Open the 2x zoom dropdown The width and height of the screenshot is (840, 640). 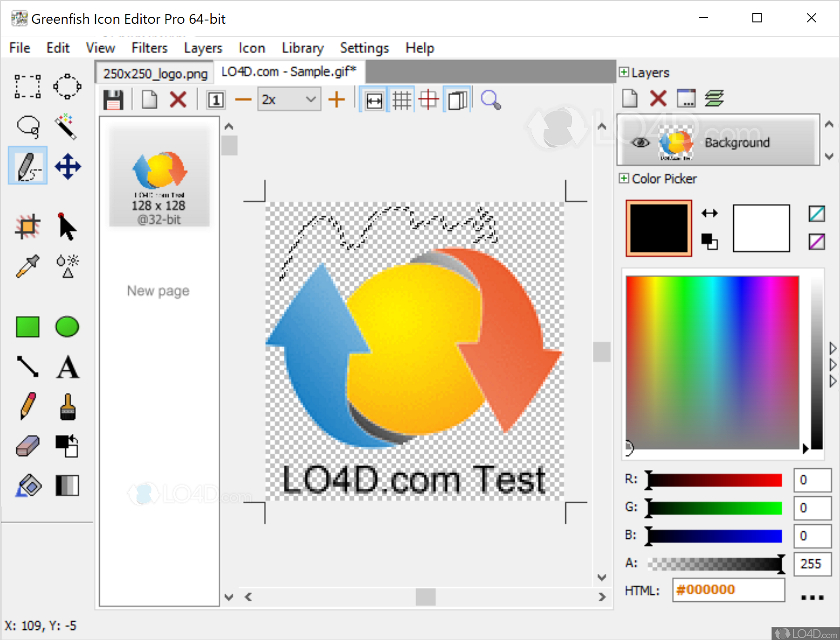[x=289, y=99]
